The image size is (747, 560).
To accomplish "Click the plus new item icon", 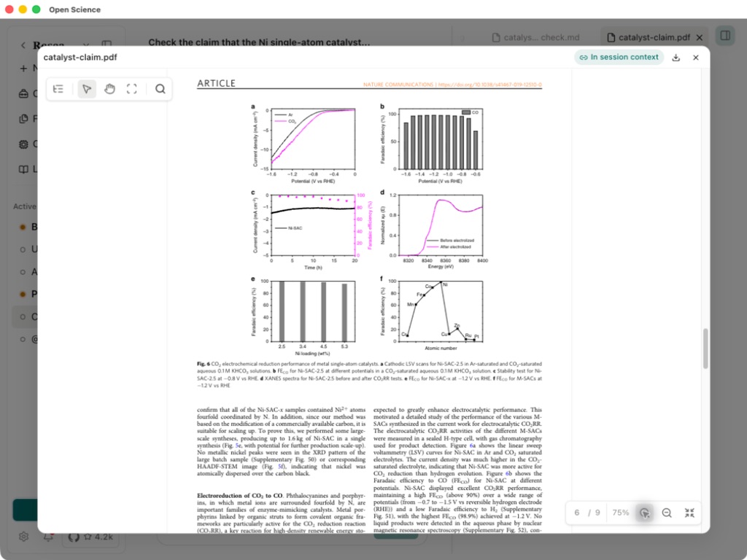I will click(23, 68).
